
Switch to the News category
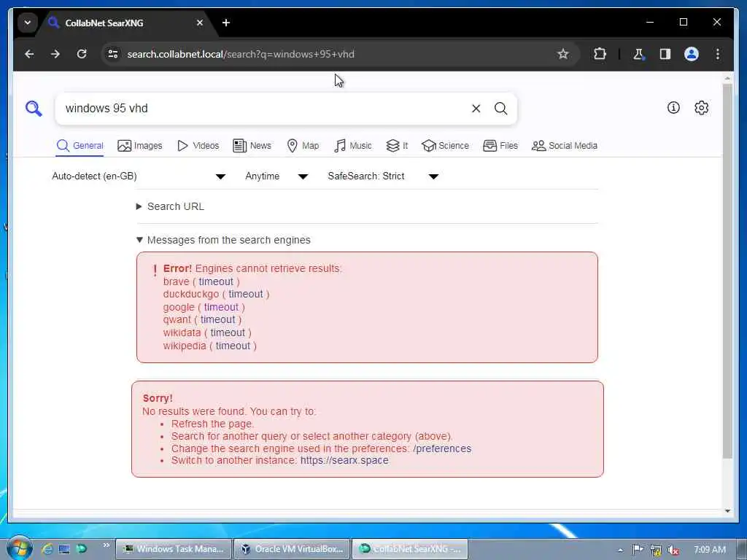pos(252,146)
